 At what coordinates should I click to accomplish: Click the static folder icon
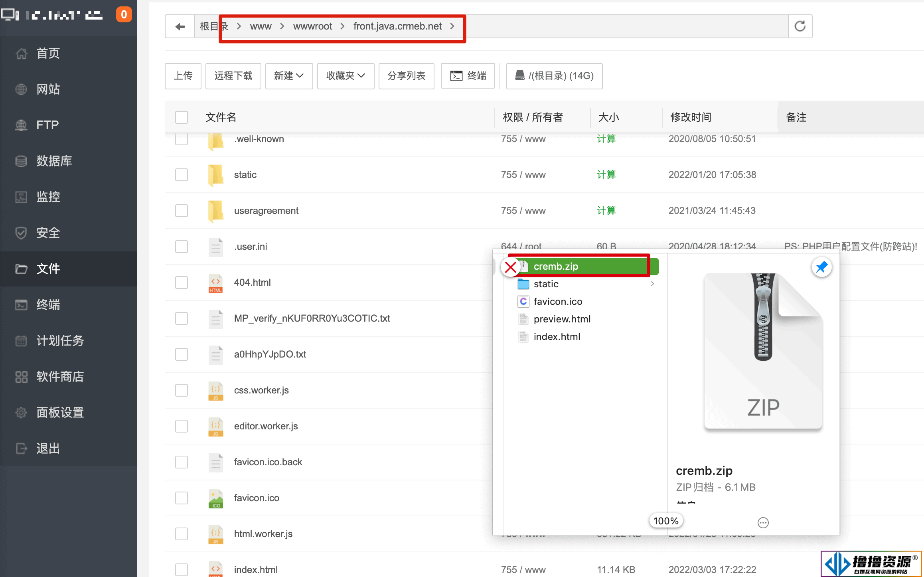click(216, 175)
